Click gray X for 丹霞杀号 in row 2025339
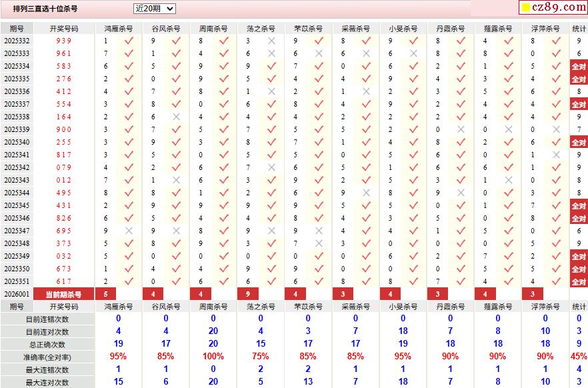Image resolution: width=588 pixels, height=388 pixels. click(461, 129)
